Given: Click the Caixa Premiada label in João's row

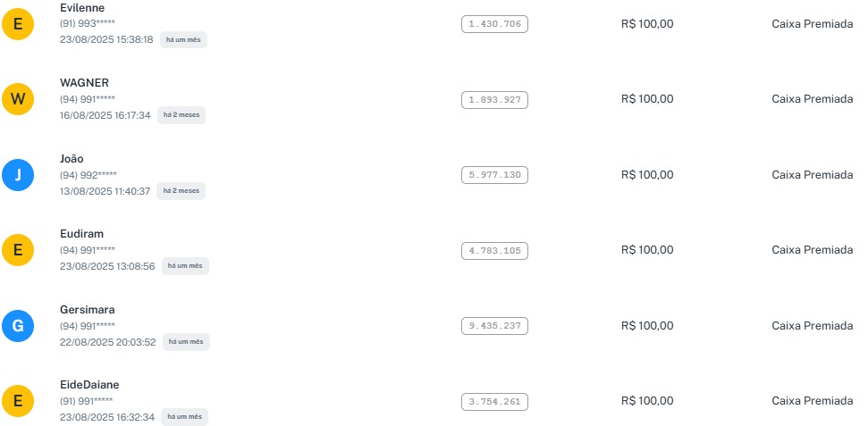Looking at the screenshot, I should tap(812, 175).
